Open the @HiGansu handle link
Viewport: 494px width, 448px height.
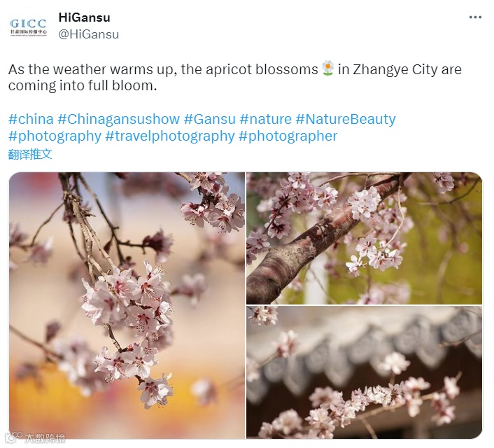89,34
